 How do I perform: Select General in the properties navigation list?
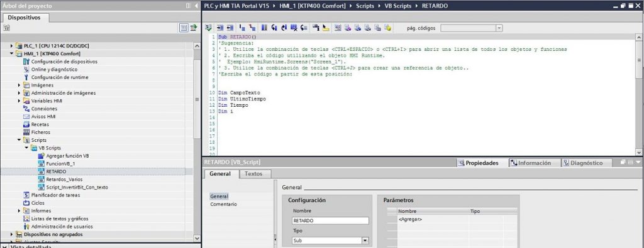(x=219, y=197)
